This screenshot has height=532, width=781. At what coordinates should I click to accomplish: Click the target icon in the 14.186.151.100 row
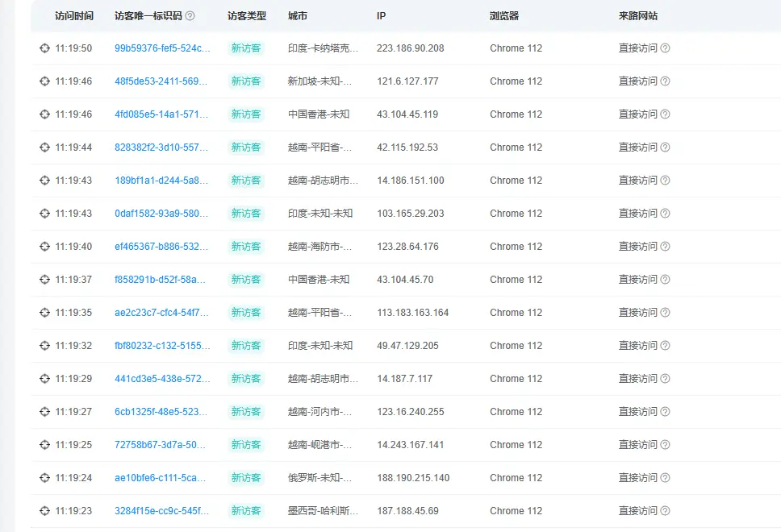45,180
